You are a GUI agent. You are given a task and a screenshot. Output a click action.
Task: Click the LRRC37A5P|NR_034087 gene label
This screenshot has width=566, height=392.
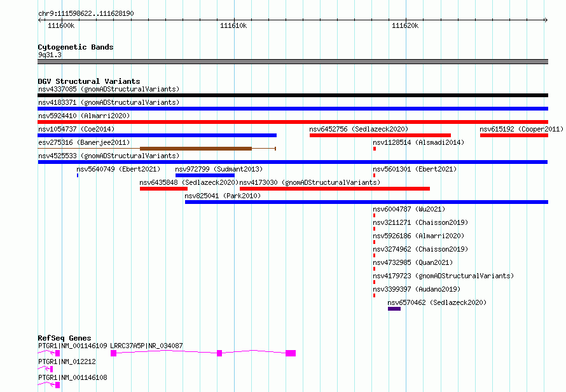tap(146, 346)
